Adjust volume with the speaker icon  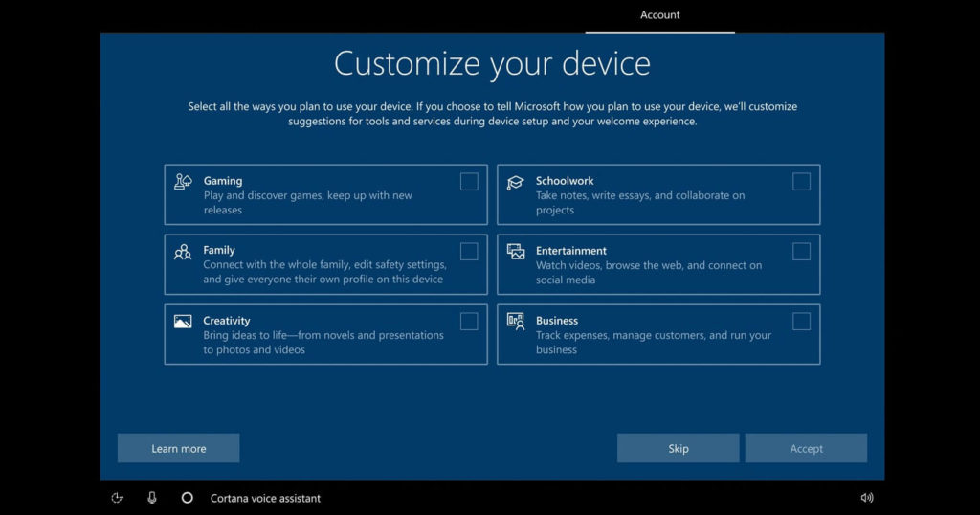tap(867, 498)
